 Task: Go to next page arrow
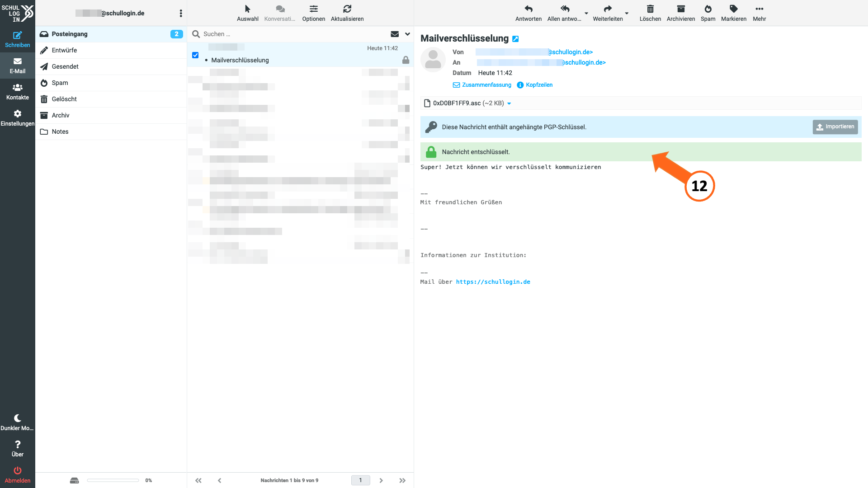click(381, 480)
